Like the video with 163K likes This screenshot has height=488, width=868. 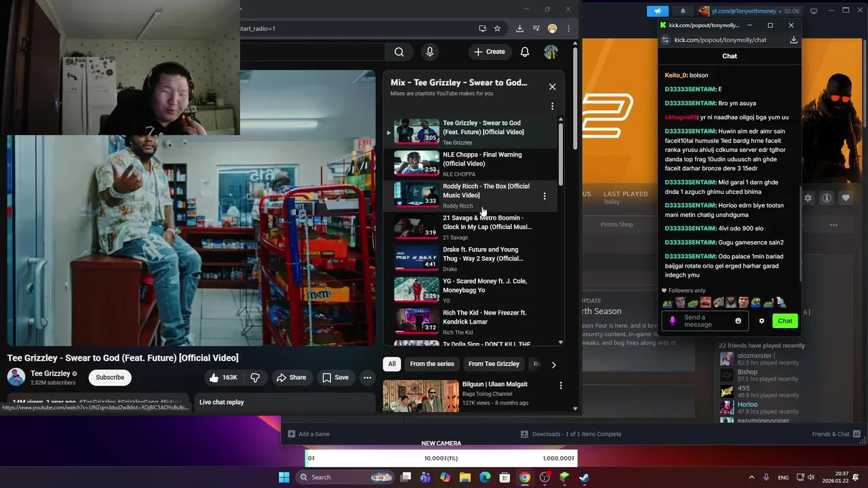click(224, 378)
